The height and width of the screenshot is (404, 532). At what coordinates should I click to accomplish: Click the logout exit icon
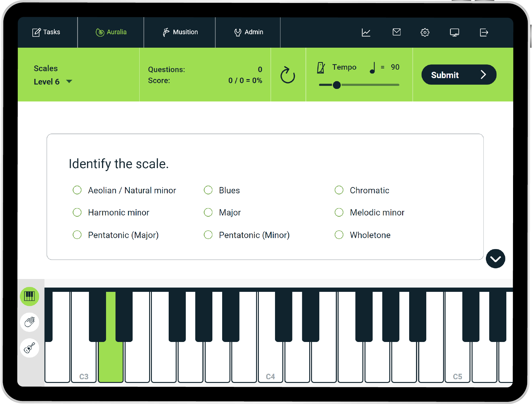(484, 32)
